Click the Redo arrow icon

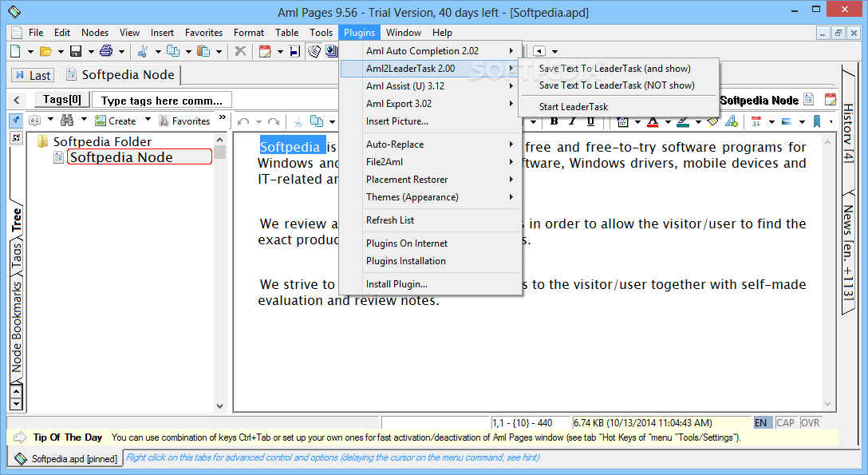click(x=274, y=121)
